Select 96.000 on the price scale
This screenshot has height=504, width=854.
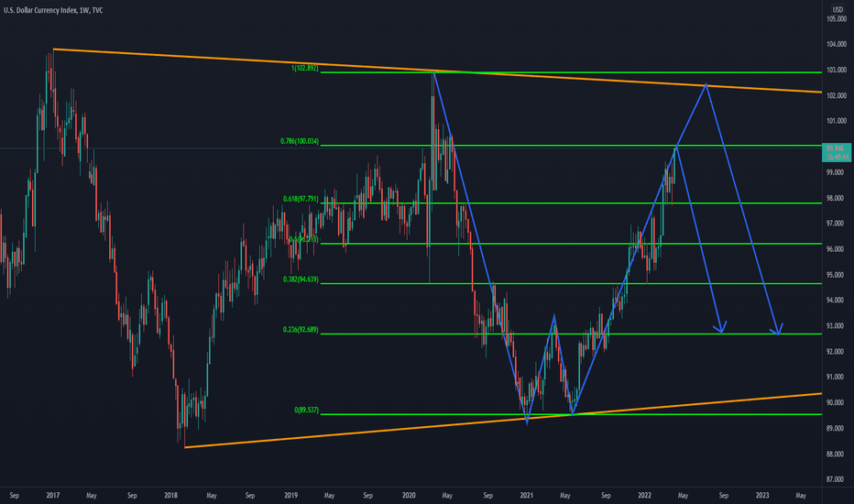(837, 249)
